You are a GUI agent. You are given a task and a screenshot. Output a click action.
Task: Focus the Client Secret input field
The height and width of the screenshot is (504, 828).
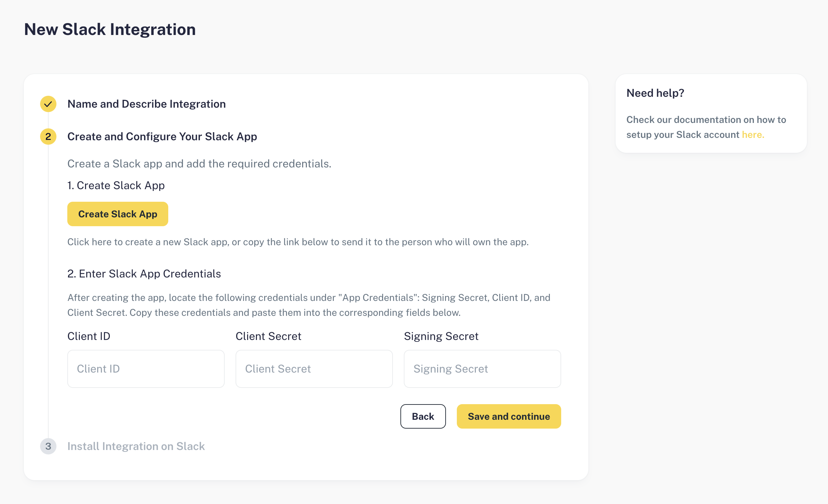pyautogui.click(x=314, y=369)
